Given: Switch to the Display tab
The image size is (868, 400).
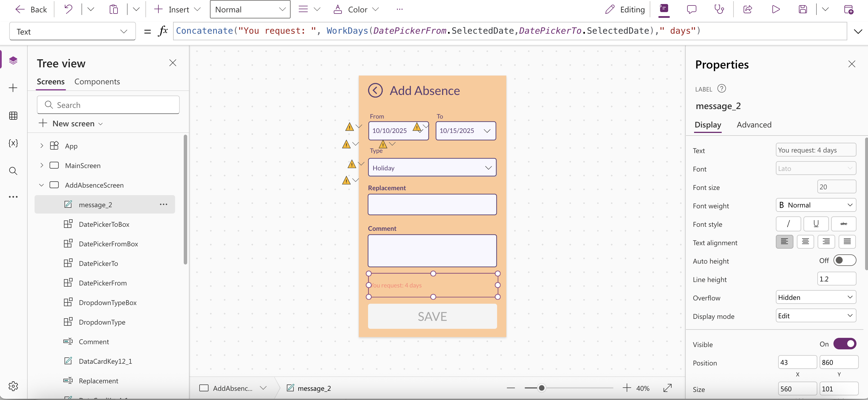Looking at the screenshot, I should tap(708, 125).
